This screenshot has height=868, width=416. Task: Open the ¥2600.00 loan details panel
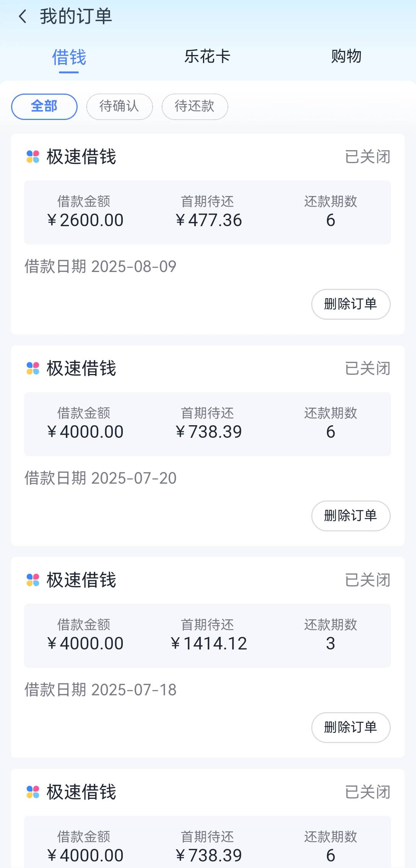(208, 212)
